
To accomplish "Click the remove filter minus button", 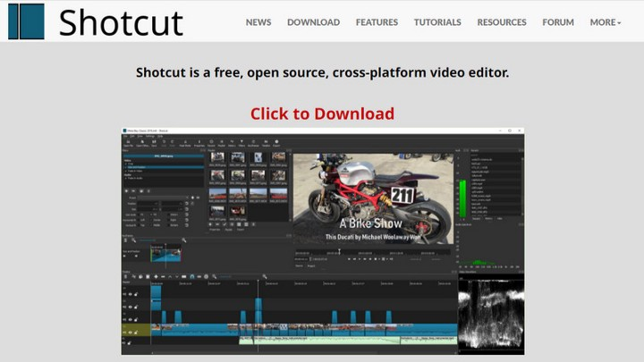I will point(133,191).
